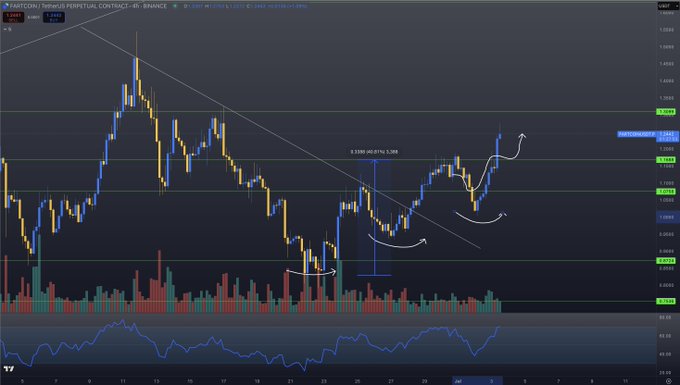Click the FARTCOINUSDT.P current price label
Image resolution: width=680 pixels, height=385 pixels.
click(637, 134)
